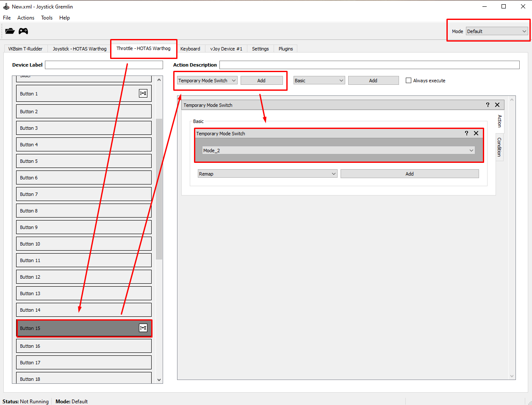
Task: Click Add next to Temporary Mode Switch dropdown
Action: [x=261, y=81]
